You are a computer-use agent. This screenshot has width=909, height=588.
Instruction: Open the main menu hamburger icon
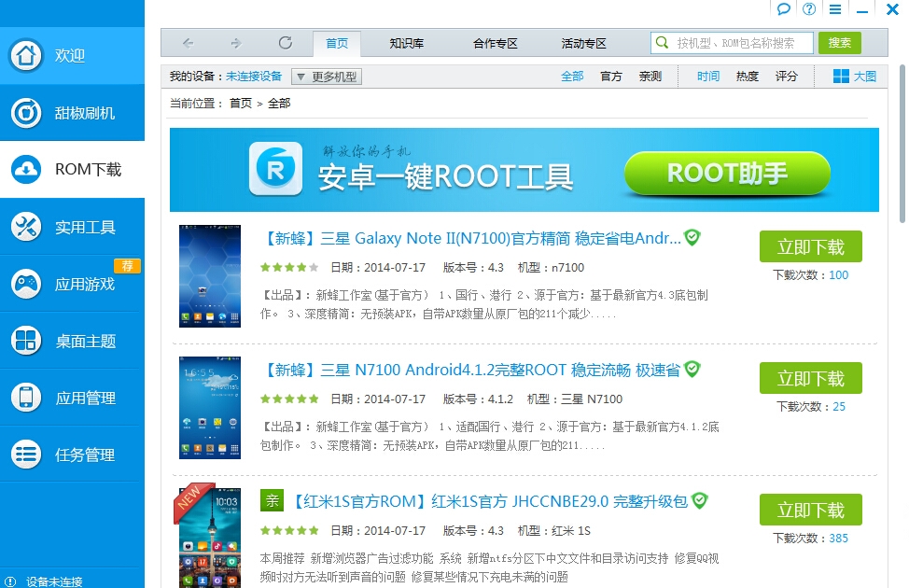(835, 8)
